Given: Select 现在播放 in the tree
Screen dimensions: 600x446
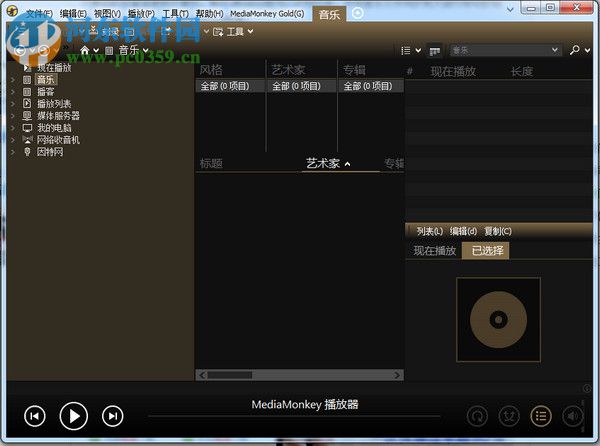Looking at the screenshot, I should pos(54,68).
